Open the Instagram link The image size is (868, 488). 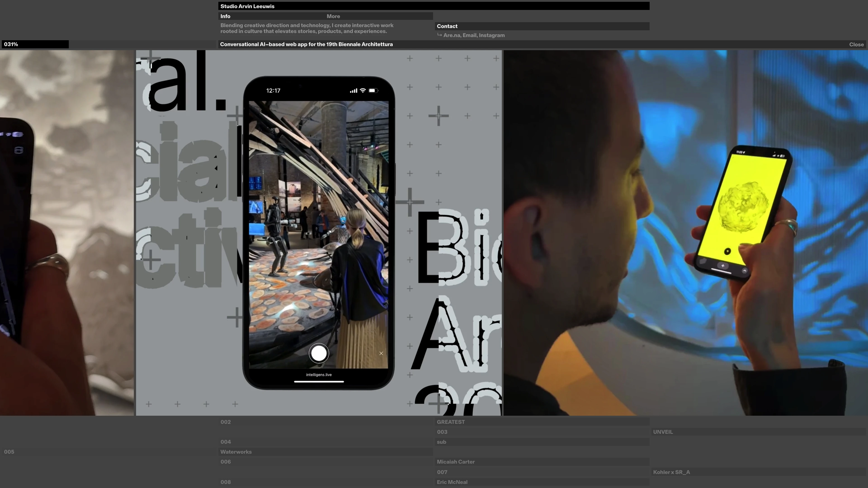[492, 35]
